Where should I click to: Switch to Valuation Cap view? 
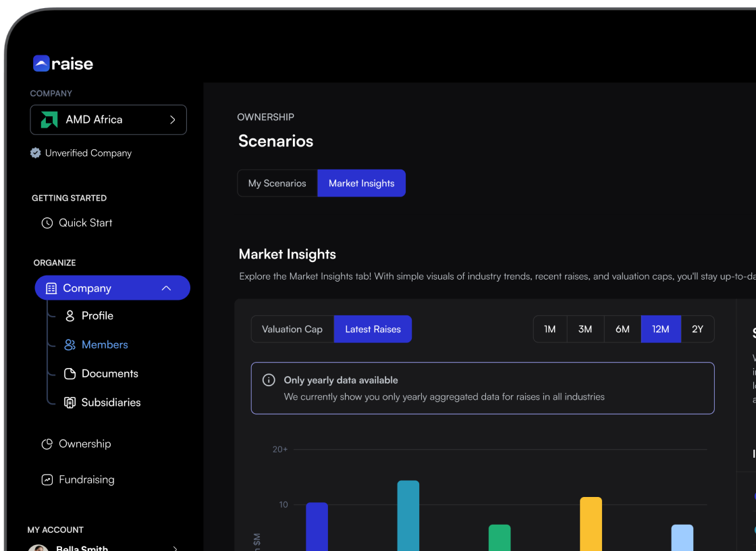pyautogui.click(x=292, y=329)
